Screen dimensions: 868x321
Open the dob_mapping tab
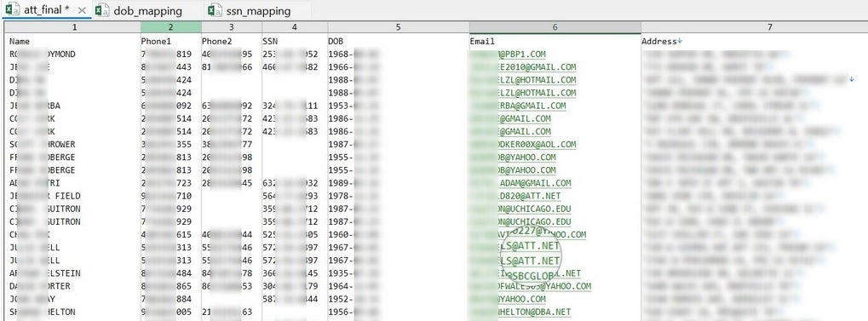[147, 10]
